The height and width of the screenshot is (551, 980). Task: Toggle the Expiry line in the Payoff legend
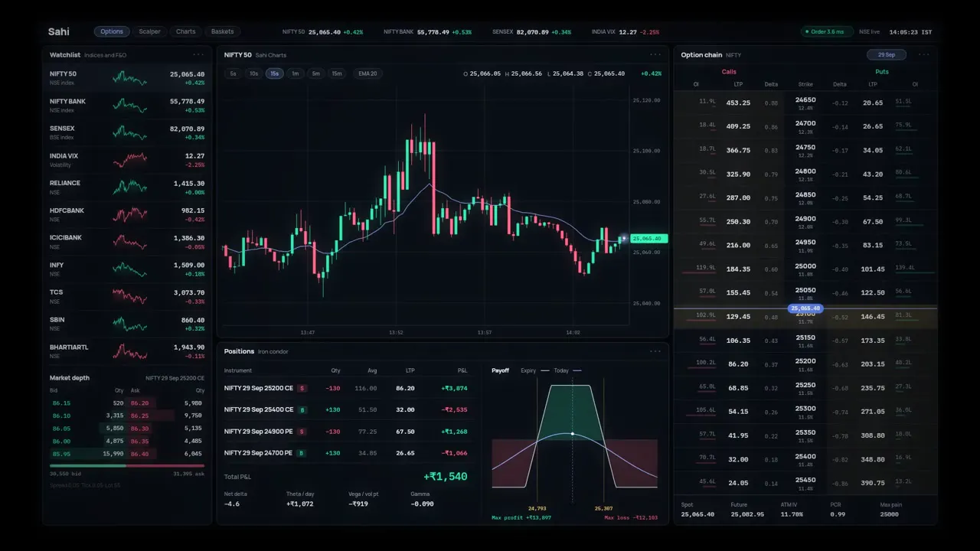[x=535, y=370]
